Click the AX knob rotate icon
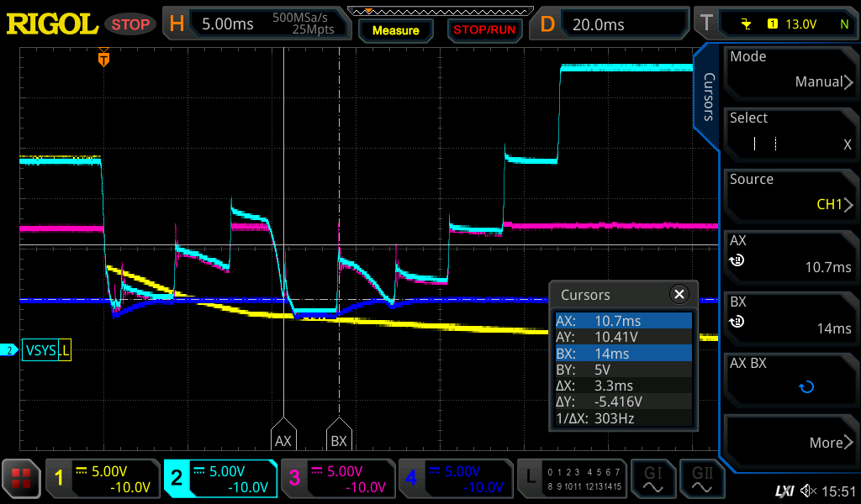Image resolution: width=861 pixels, height=504 pixels. click(x=737, y=260)
